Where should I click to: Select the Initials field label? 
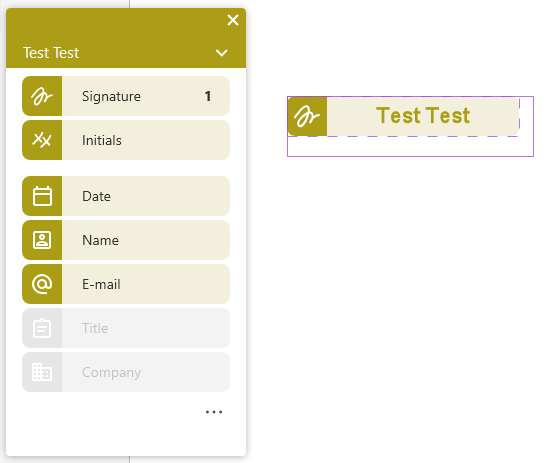click(102, 140)
